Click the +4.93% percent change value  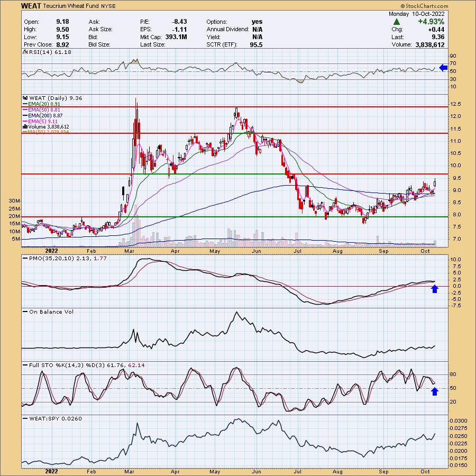431,22
